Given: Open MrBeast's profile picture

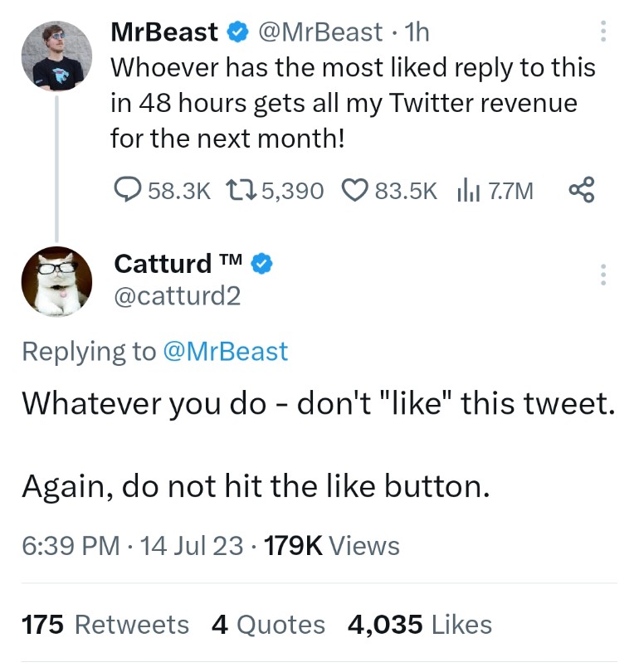Looking at the screenshot, I should tap(56, 56).
